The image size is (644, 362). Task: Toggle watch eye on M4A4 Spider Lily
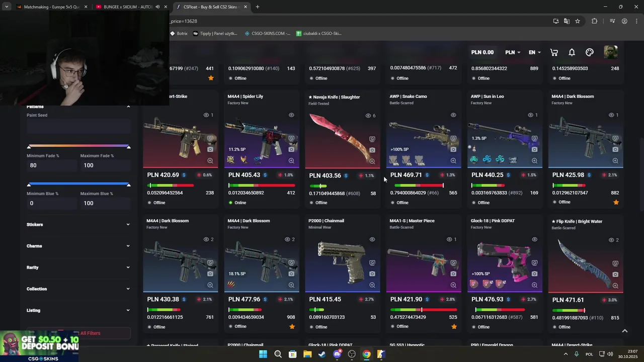[291, 115]
